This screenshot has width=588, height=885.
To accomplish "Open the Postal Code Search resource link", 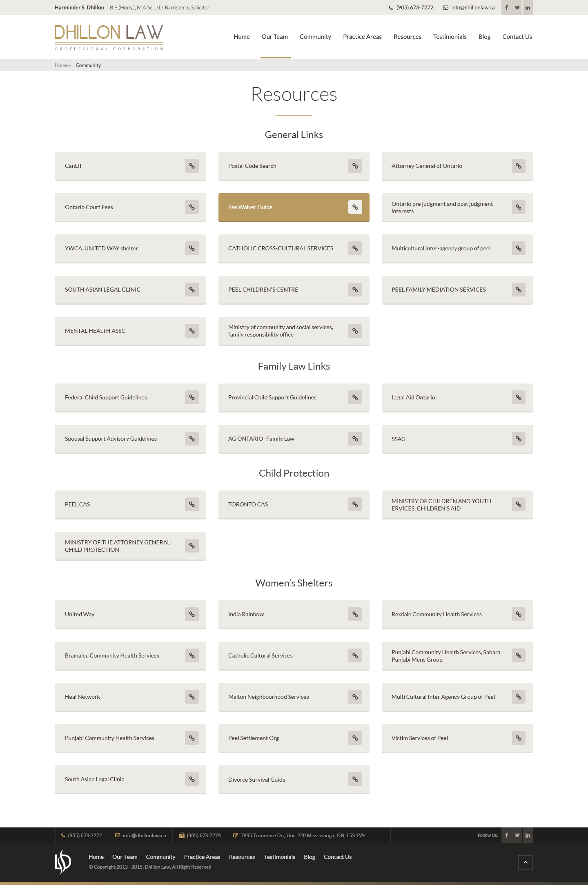I will click(x=294, y=166).
